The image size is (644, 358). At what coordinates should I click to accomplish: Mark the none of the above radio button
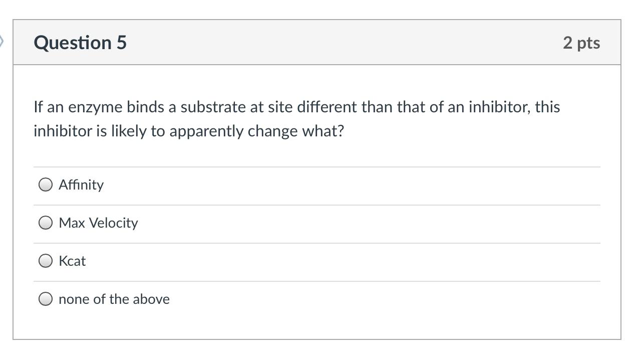(46, 299)
